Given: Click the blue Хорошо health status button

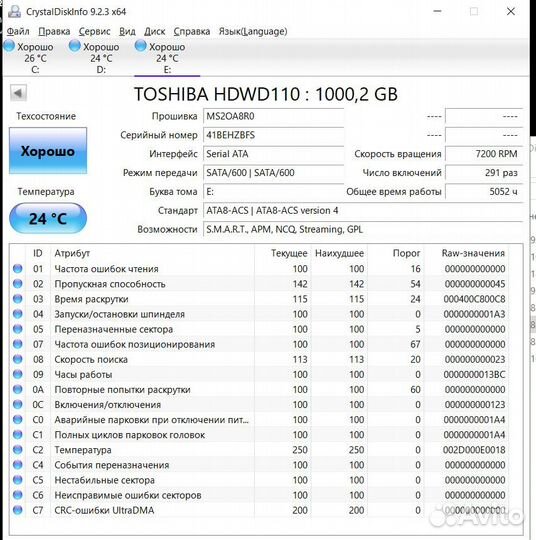Looking at the screenshot, I should click(x=48, y=151).
